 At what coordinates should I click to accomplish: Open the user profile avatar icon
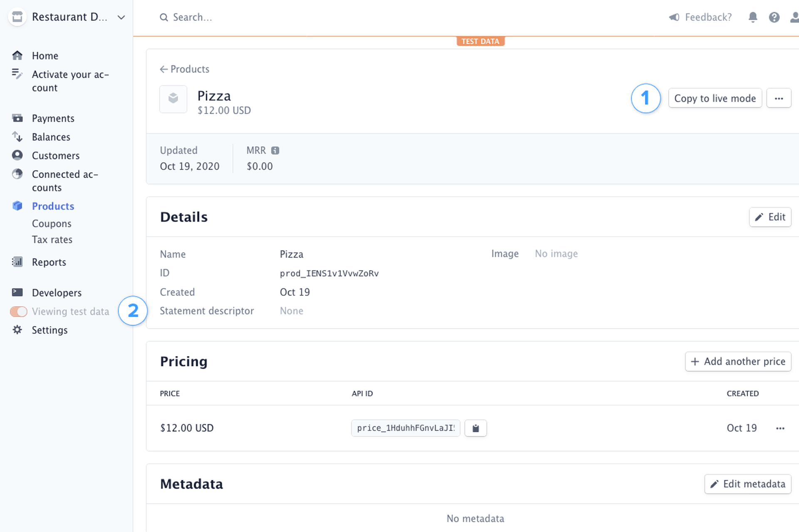coord(795,17)
